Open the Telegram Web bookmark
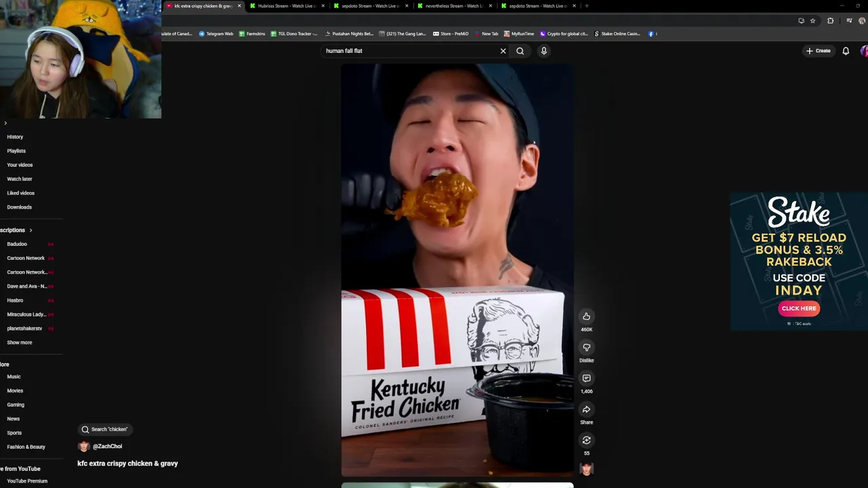This screenshot has width=868, height=488. tap(216, 34)
